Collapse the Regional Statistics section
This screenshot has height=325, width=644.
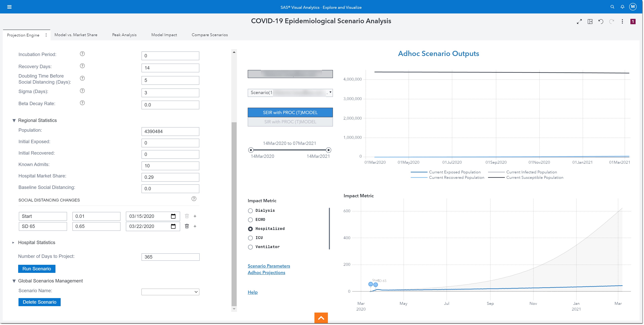(x=14, y=121)
